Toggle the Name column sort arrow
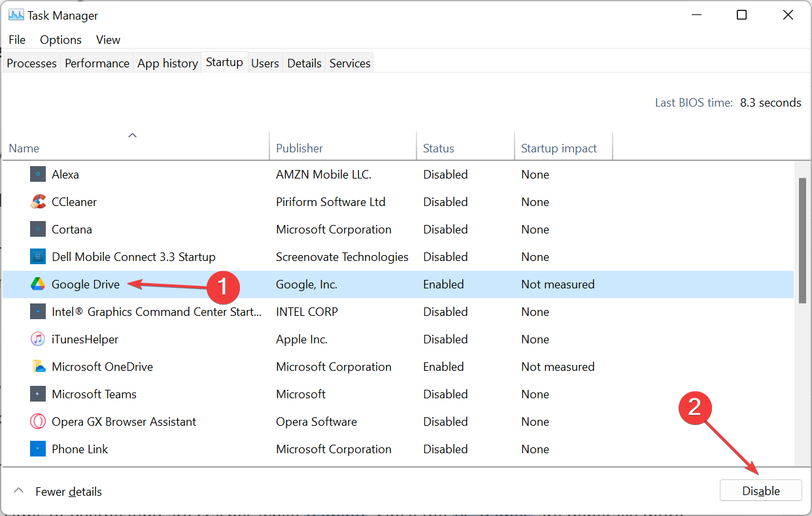Screen dimensions: 812x516 132,135
